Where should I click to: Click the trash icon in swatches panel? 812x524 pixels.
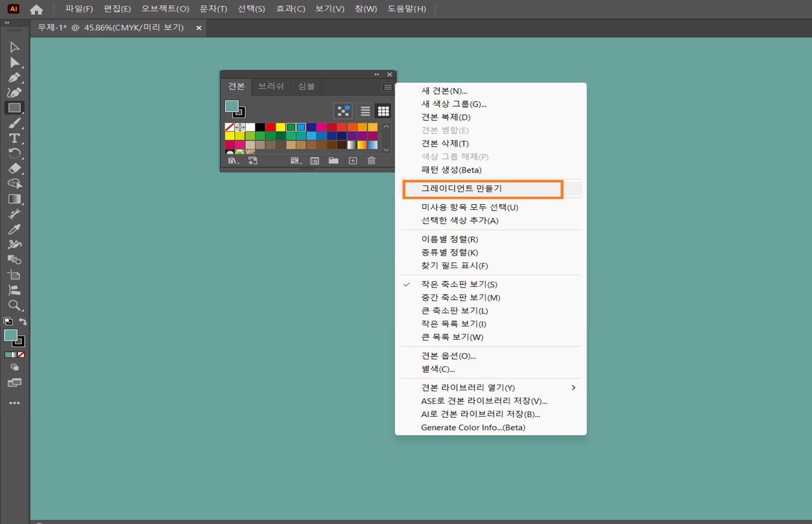coord(371,161)
